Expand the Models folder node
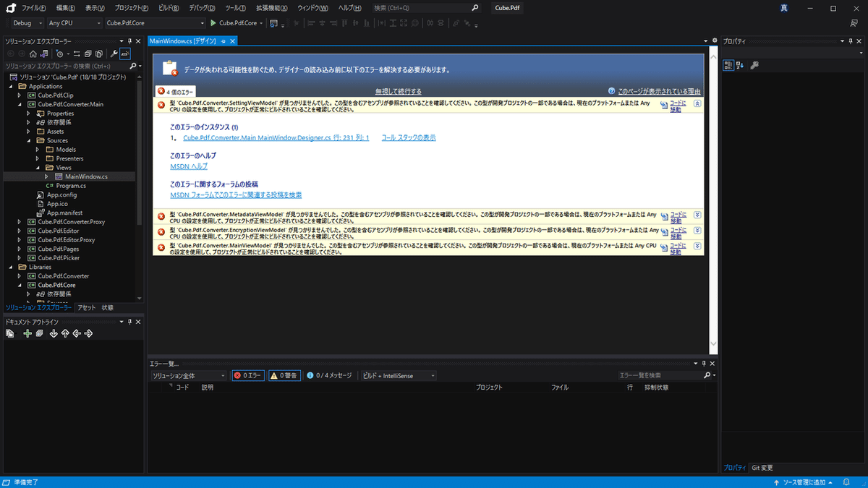 38,150
